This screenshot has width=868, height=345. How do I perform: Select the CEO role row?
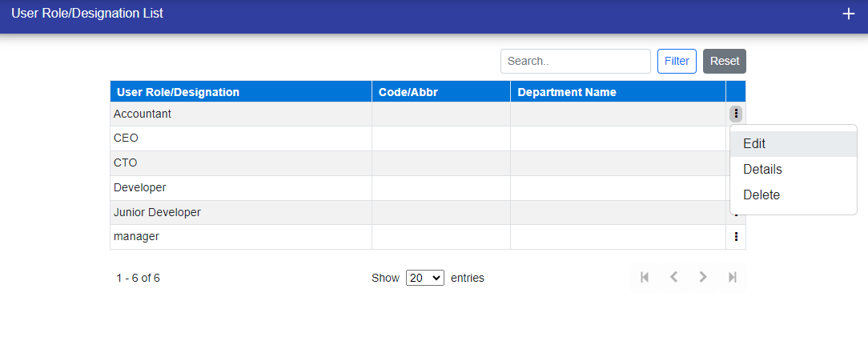click(x=127, y=138)
